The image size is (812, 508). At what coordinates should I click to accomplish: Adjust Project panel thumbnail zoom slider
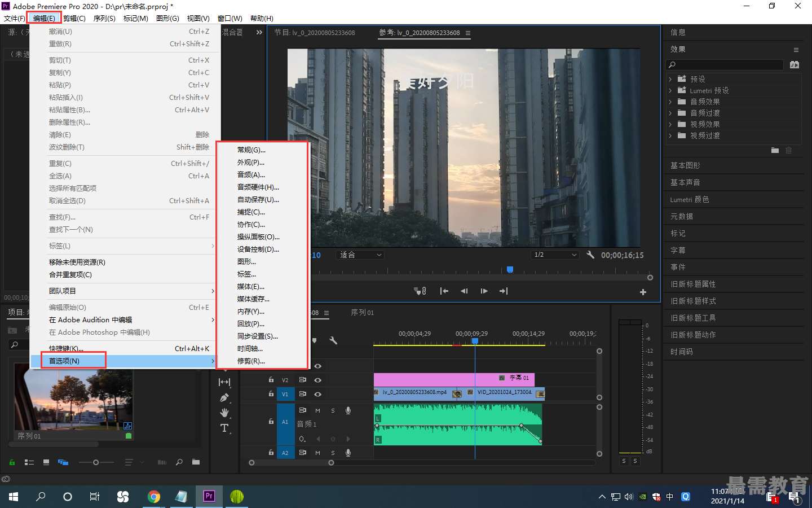(96, 462)
